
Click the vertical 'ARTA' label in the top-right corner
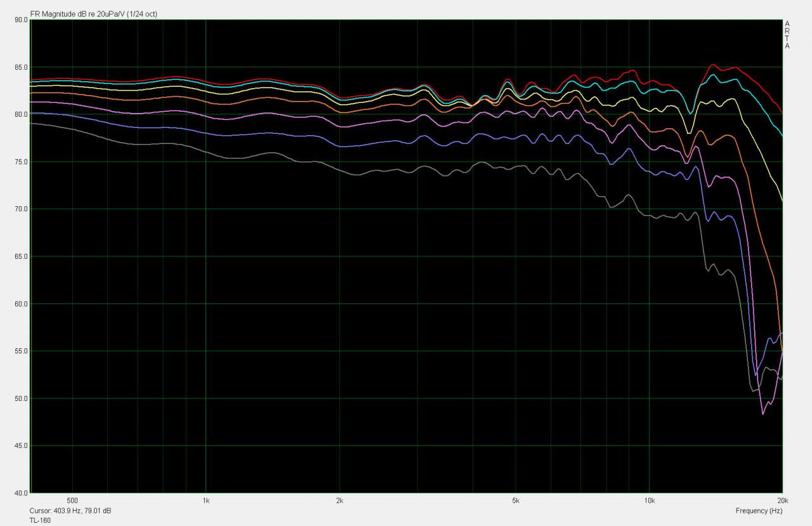pos(787,35)
